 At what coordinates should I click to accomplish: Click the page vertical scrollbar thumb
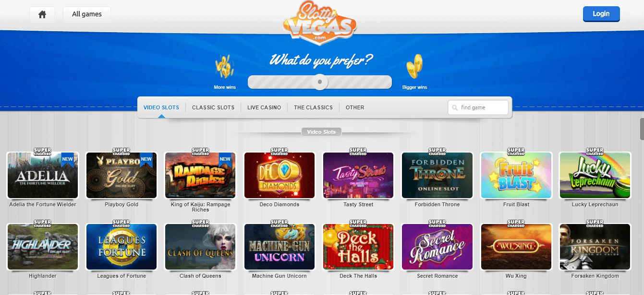click(x=641, y=129)
